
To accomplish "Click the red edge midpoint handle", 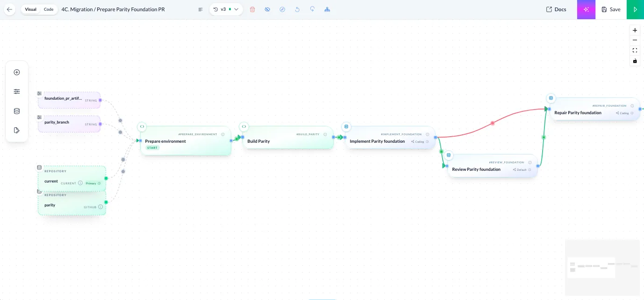I will 493,124.
